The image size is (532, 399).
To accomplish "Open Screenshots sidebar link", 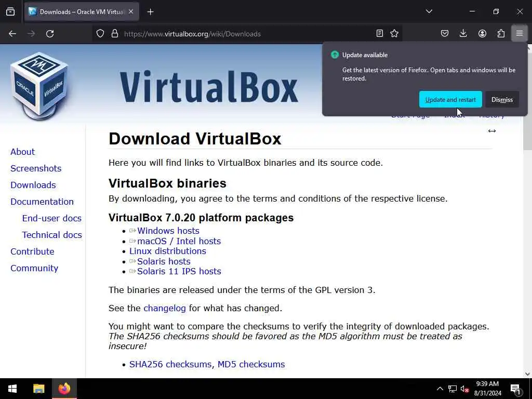I will (x=36, y=168).
